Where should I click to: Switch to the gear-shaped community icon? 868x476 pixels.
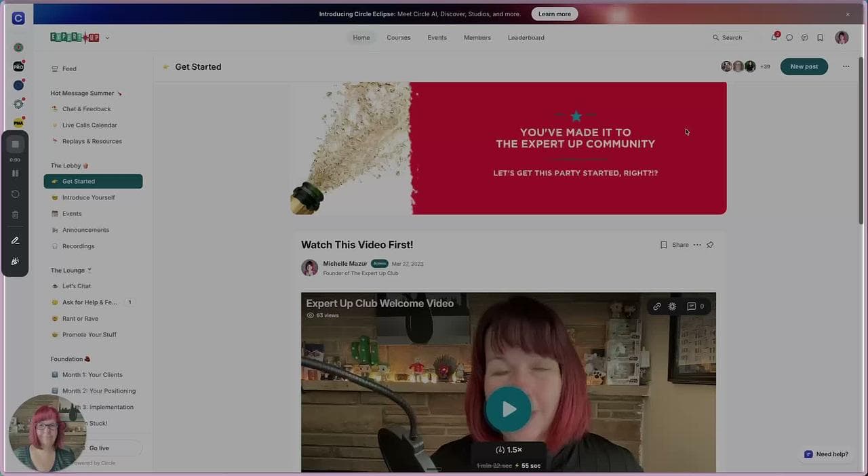(18, 104)
